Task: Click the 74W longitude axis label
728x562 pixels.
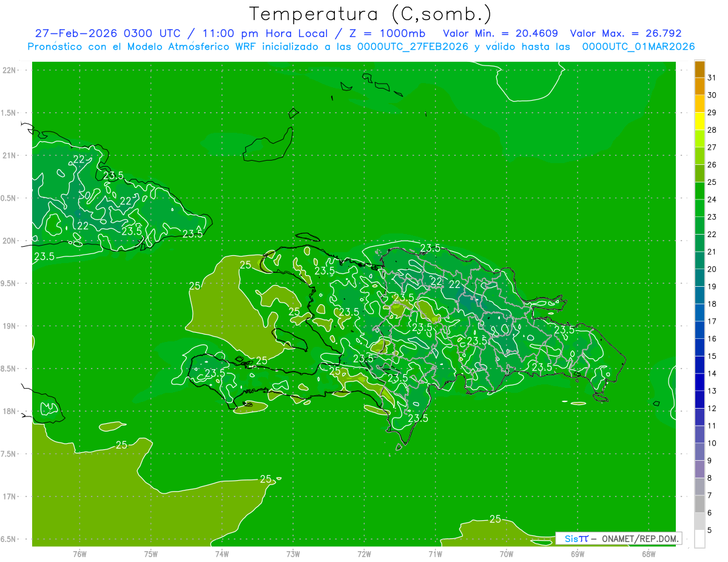Action: 222,554
